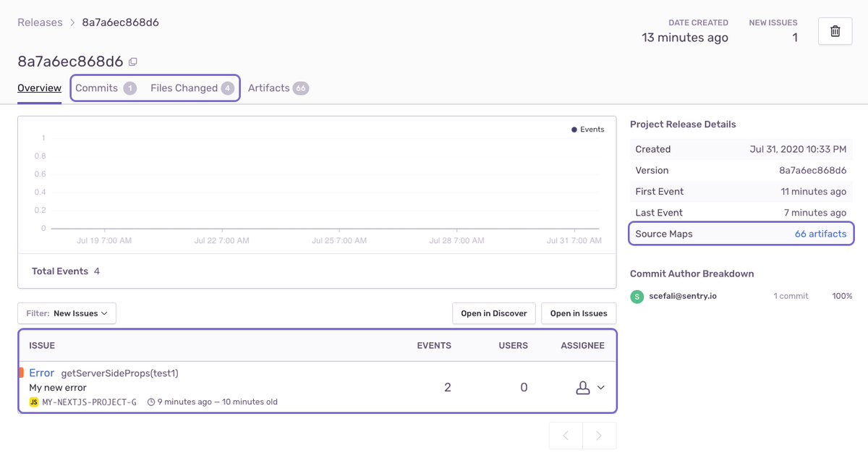
Task: Delete release with the trash icon
Action: coord(835,32)
